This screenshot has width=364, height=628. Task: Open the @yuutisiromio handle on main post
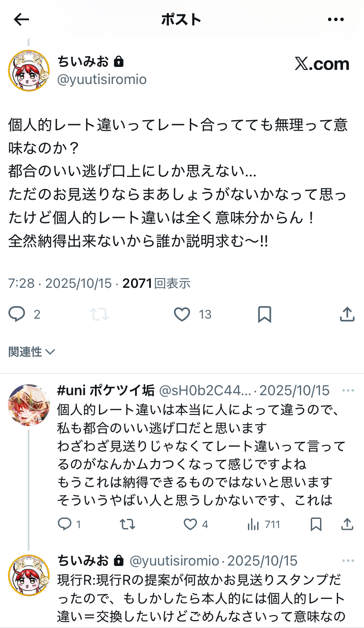pos(102,79)
